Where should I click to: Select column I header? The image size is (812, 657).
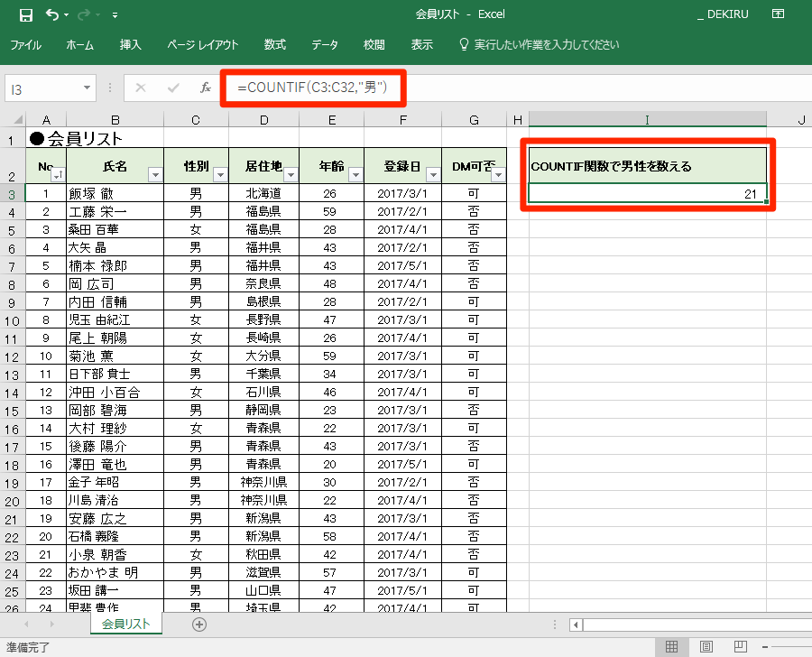point(647,120)
